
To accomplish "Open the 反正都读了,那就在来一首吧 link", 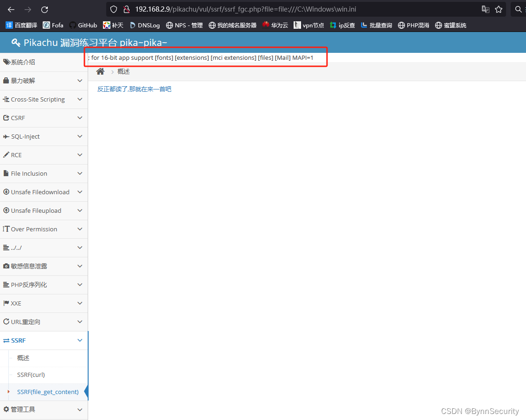I will [134, 89].
